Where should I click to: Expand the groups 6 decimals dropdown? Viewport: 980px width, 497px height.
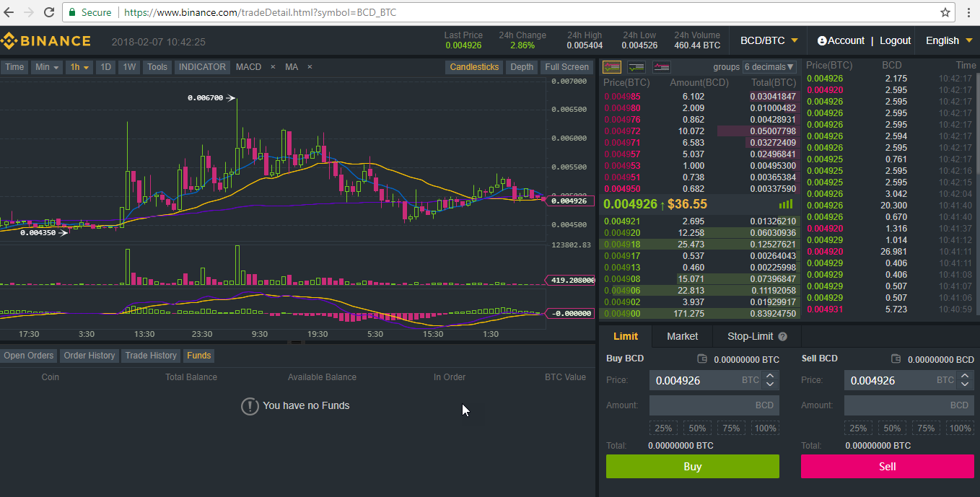(769, 67)
